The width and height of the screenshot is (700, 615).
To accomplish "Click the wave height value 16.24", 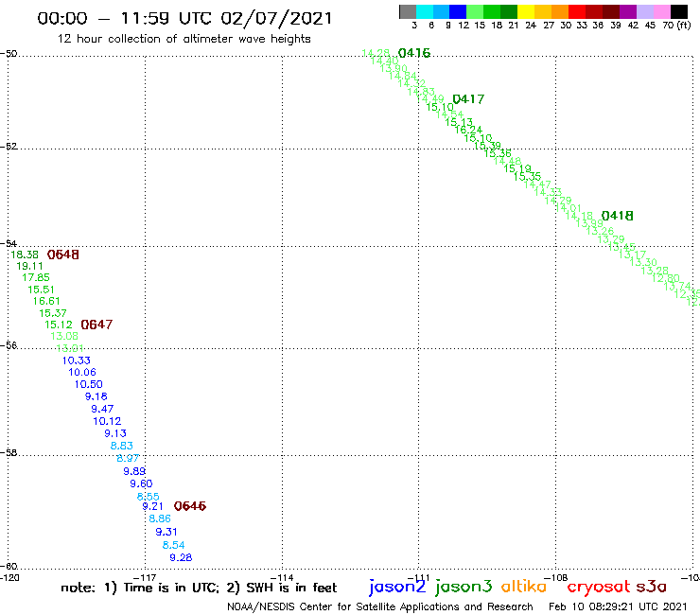I will (x=468, y=130).
